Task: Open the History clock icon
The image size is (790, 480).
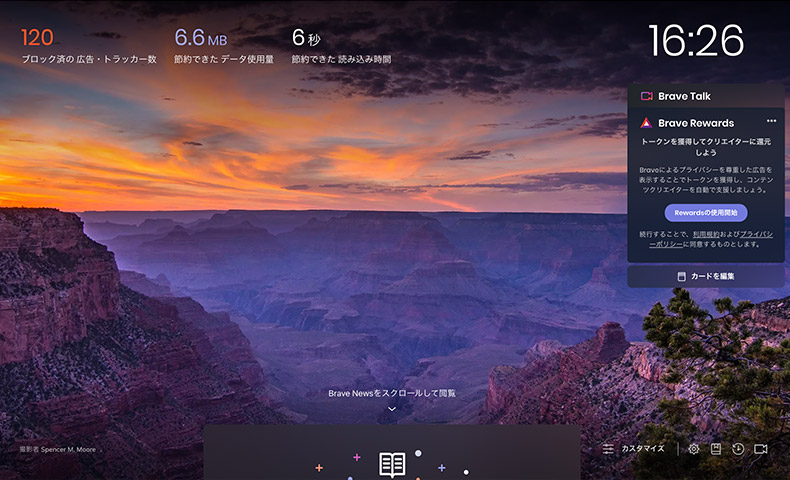Action: point(738,449)
